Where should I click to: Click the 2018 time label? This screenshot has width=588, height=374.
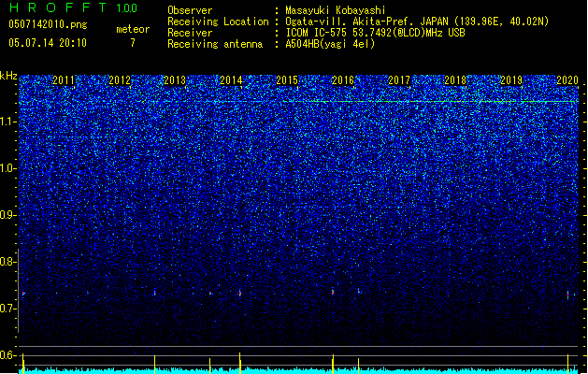tap(455, 80)
